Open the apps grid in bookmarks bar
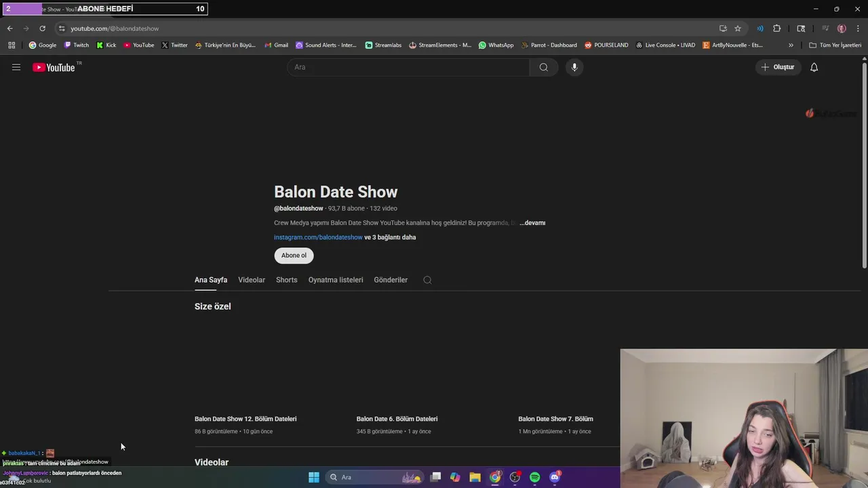The height and width of the screenshot is (488, 868). [12, 45]
